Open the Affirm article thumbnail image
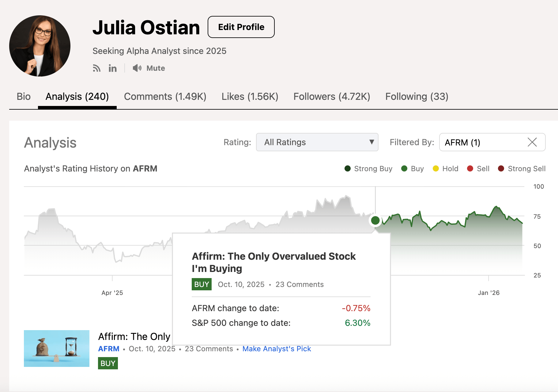This screenshot has height=392, width=558. coord(57,349)
